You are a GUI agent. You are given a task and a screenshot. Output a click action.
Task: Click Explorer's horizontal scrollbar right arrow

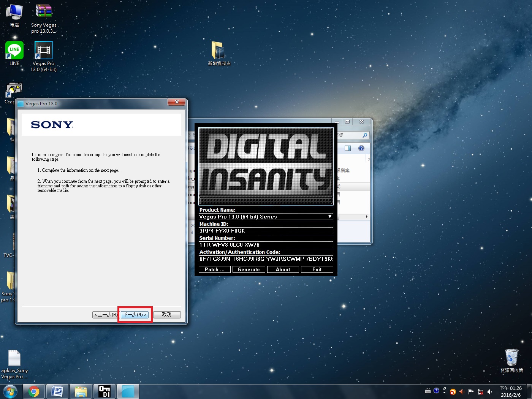coord(367,217)
